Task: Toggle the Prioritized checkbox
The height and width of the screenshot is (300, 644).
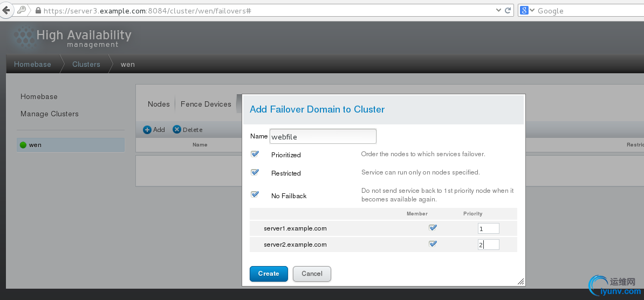Action: point(255,154)
